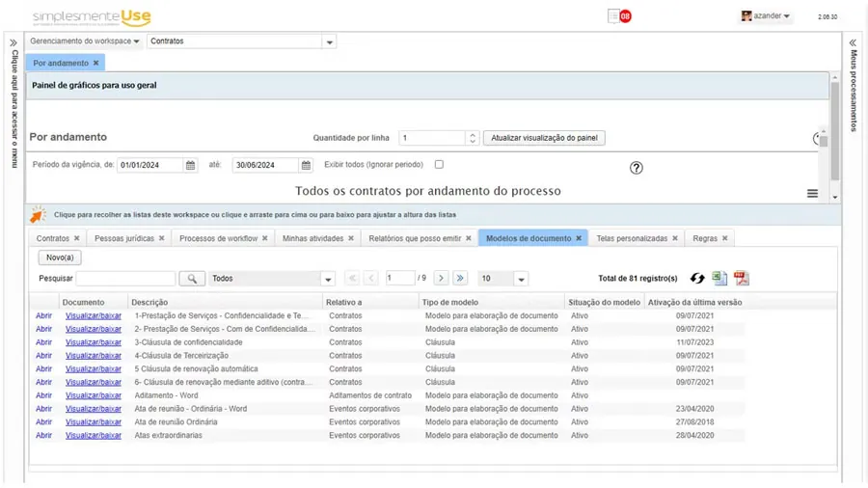Export list to Excel
Screen dimensions: 868x488
click(719, 279)
